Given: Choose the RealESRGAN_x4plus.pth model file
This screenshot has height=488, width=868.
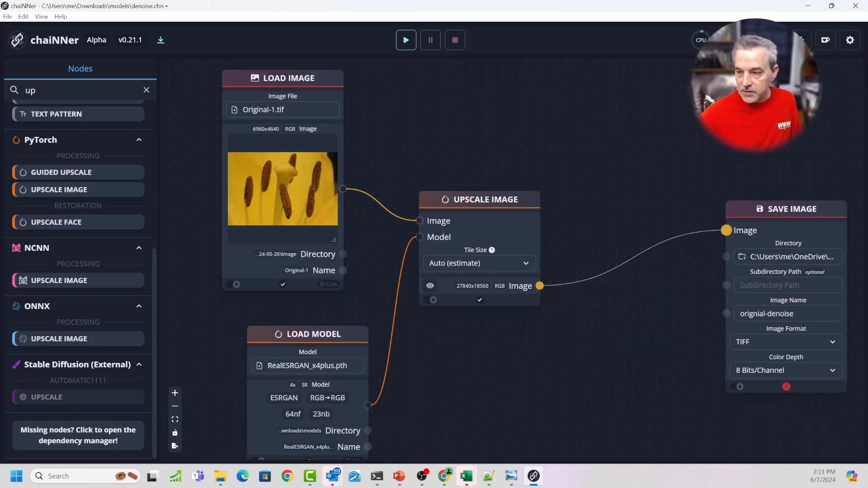Looking at the screenshot, I should (x=307, y=365).
